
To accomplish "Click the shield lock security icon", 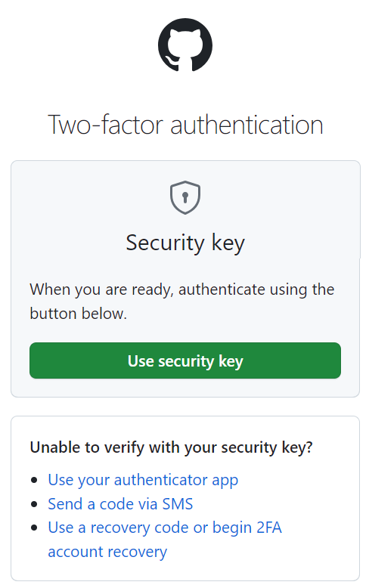I will (184, 197).
